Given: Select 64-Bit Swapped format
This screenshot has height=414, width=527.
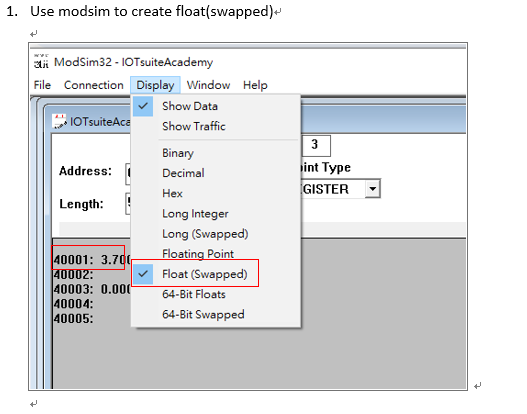Looking at the screenshot, I should point(203,315).
